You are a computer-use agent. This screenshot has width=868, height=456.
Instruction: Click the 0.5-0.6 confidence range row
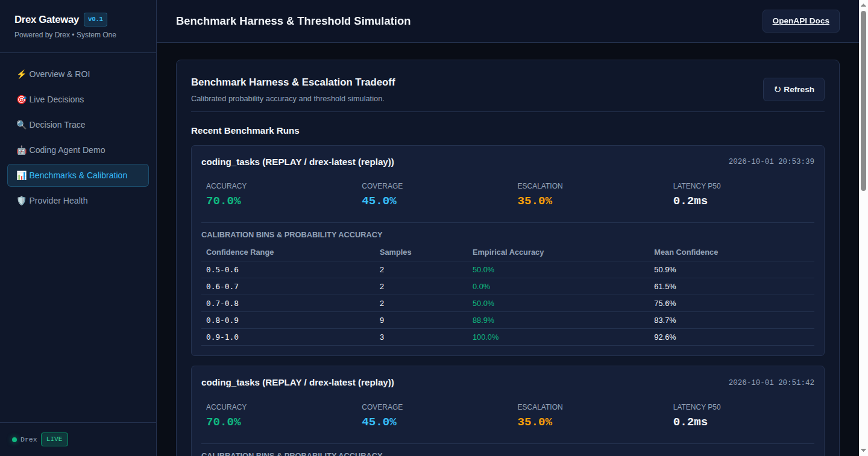pos(508,269)
